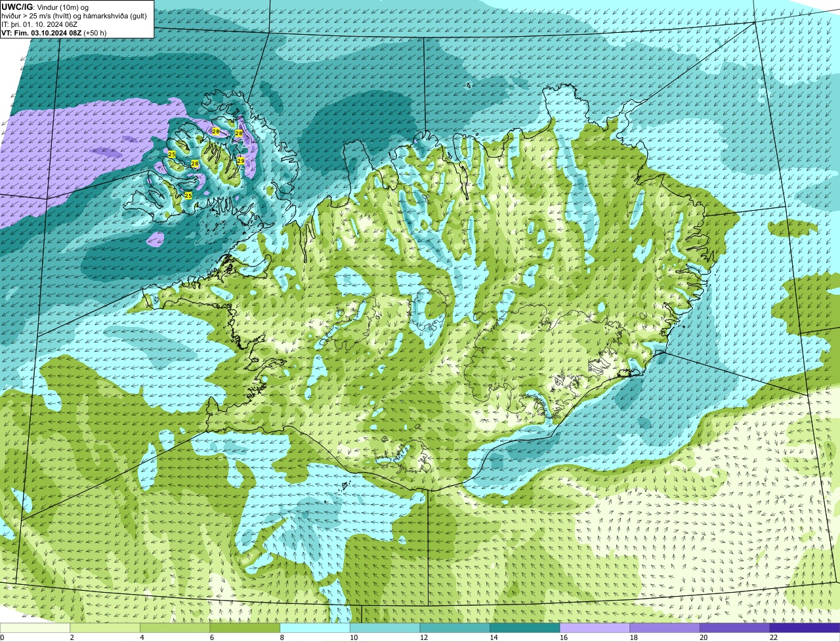
Task: Select the dark indigo above-22 m/s legend swatch
Action: 805,628
